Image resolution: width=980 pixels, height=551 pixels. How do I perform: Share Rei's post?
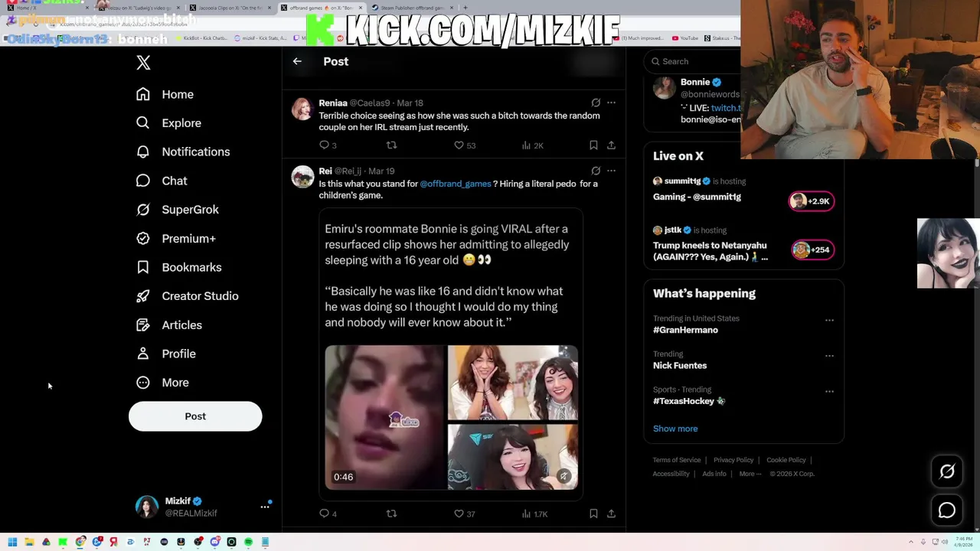point(611,514)
